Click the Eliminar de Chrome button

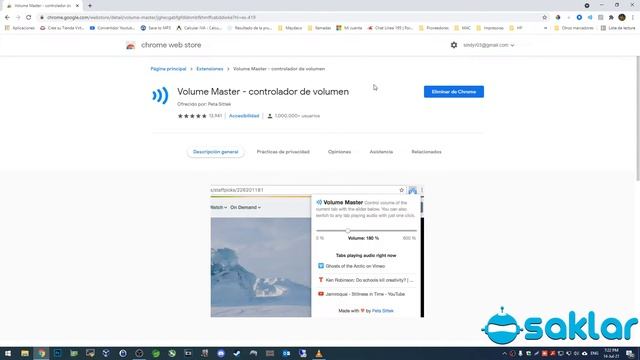pos(453,92)
